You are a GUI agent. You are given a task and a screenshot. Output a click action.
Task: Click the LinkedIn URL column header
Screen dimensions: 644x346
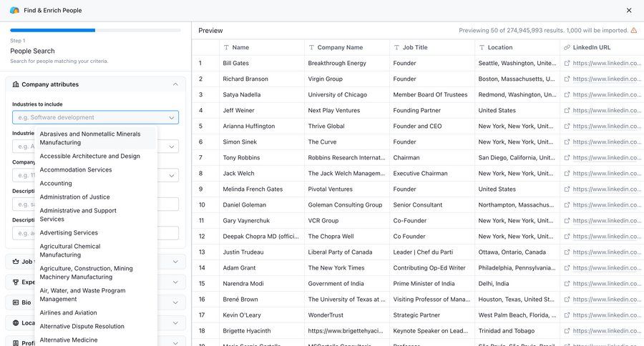(602, 47)
